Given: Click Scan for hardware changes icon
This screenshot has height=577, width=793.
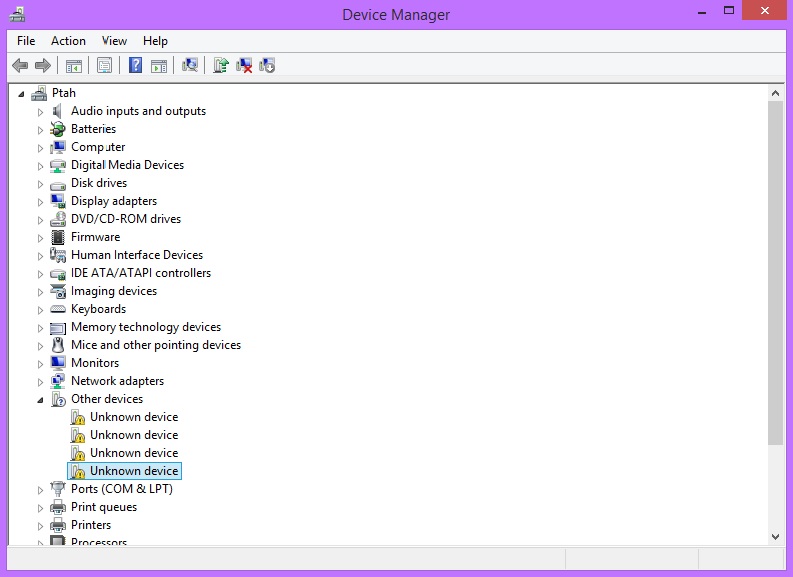Looking at the screenshot, I should pos(189,66).
